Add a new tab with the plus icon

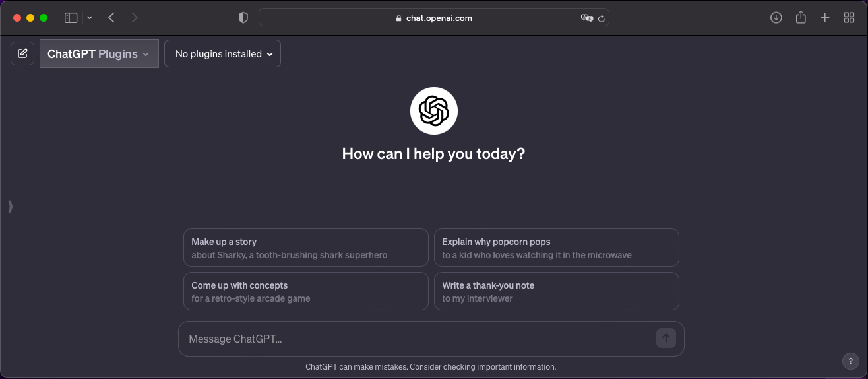point(824,18)
